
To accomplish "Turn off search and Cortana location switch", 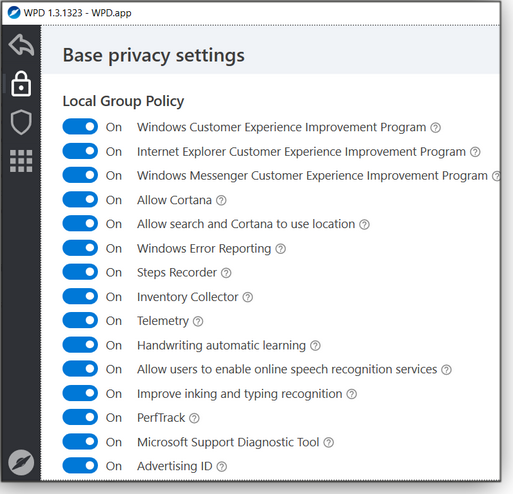I will coord(80,223).
